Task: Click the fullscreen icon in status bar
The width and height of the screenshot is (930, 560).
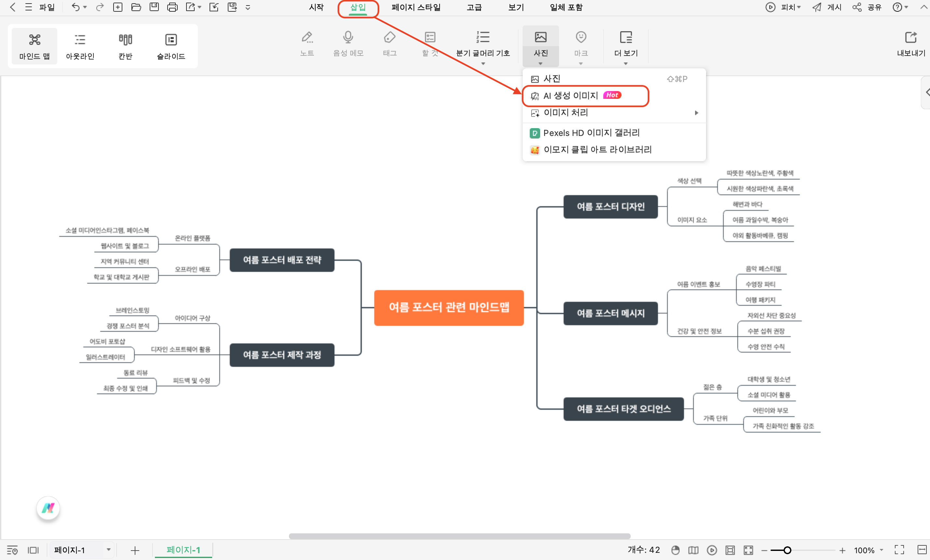Action: (x=899, y=550)
